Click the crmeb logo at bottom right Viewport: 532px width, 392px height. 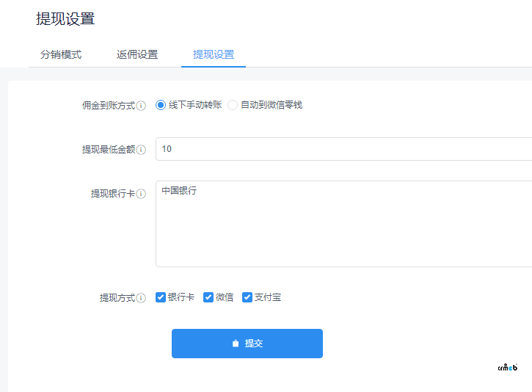508,367
